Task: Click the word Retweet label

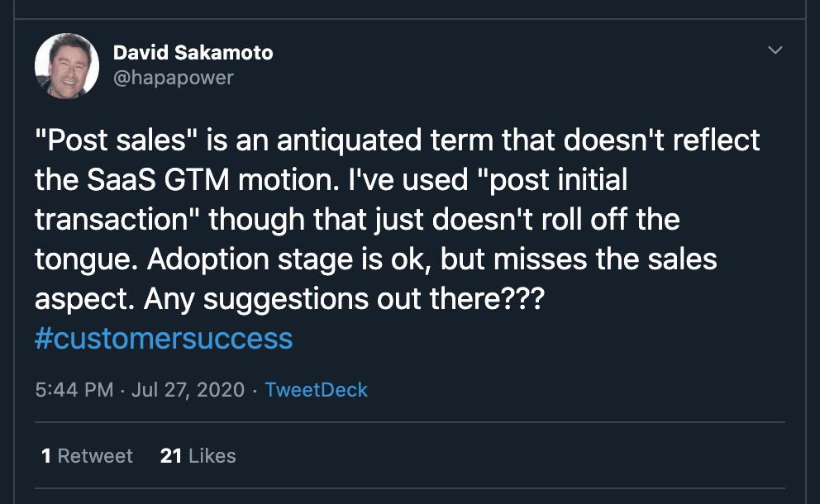Action: [x=95, y=456]
